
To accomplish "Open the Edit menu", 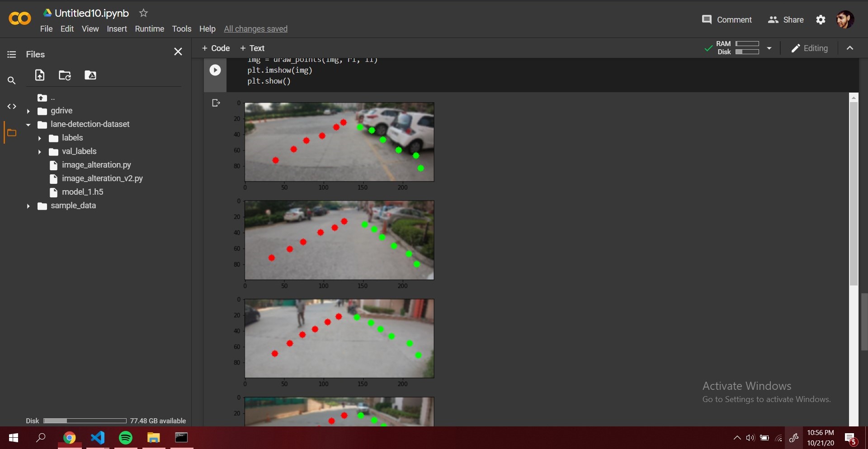I will click(x=67, y=29).
